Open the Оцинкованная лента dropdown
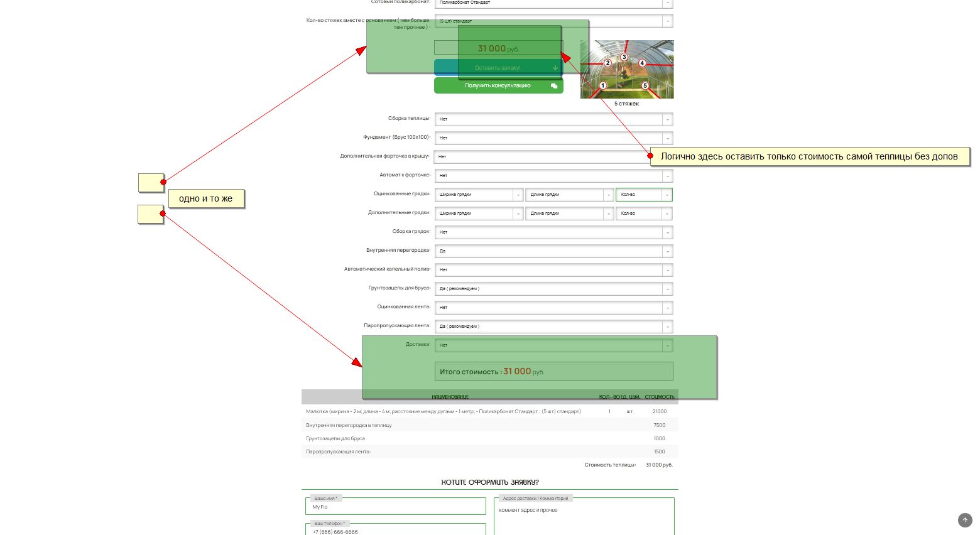Image resolution: width=980 pixels, height=535 pixels. (x=553, y=308)
